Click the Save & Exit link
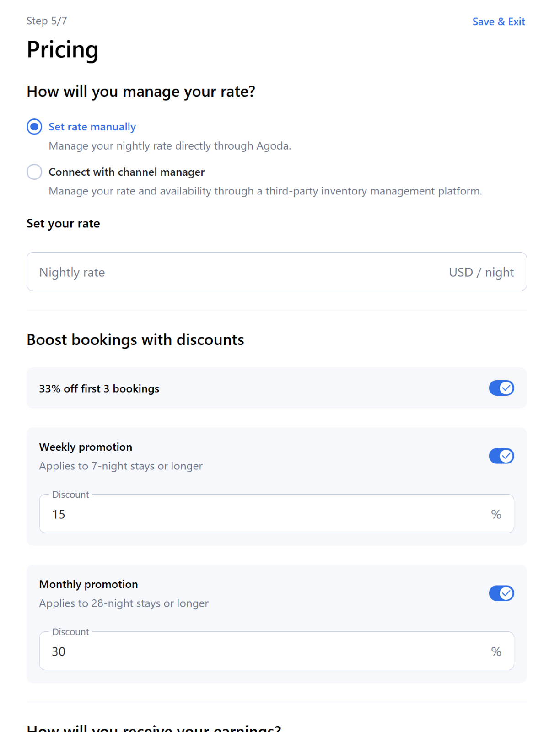This screenshot has height=732, width=560. coord(498,22)
